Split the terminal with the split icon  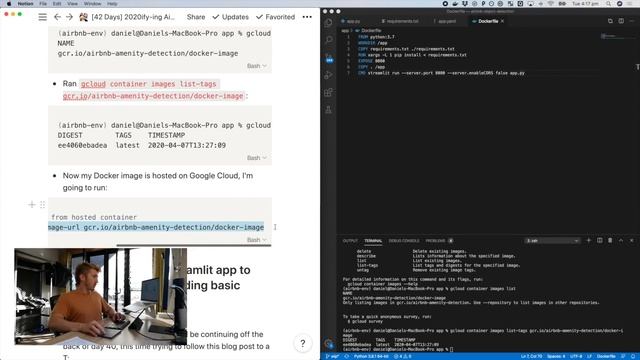pyautogui.click(x=600, y=240)
